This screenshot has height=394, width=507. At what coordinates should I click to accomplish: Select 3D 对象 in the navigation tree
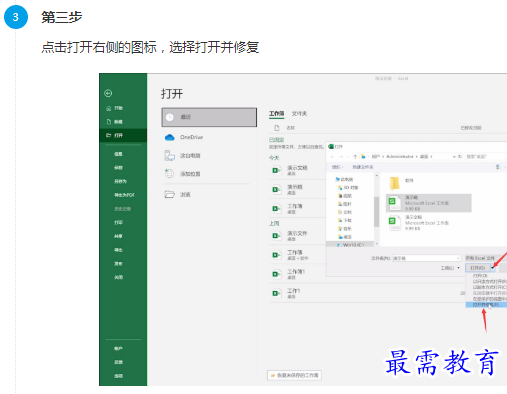point(348,188)
